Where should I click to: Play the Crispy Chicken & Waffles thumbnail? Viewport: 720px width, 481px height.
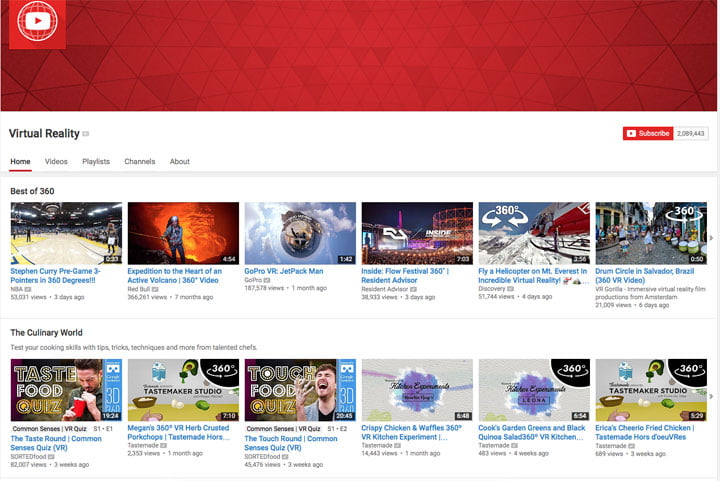click(417, 390)
